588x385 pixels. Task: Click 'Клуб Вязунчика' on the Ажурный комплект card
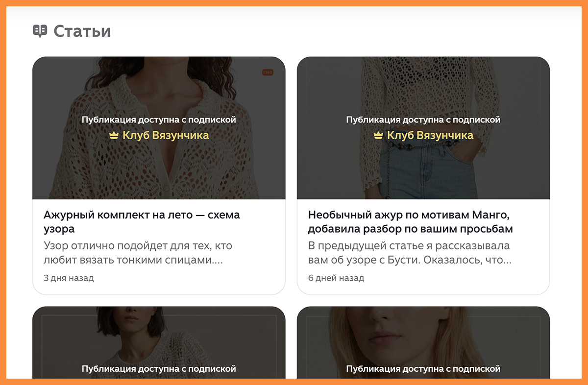point(166,135)
